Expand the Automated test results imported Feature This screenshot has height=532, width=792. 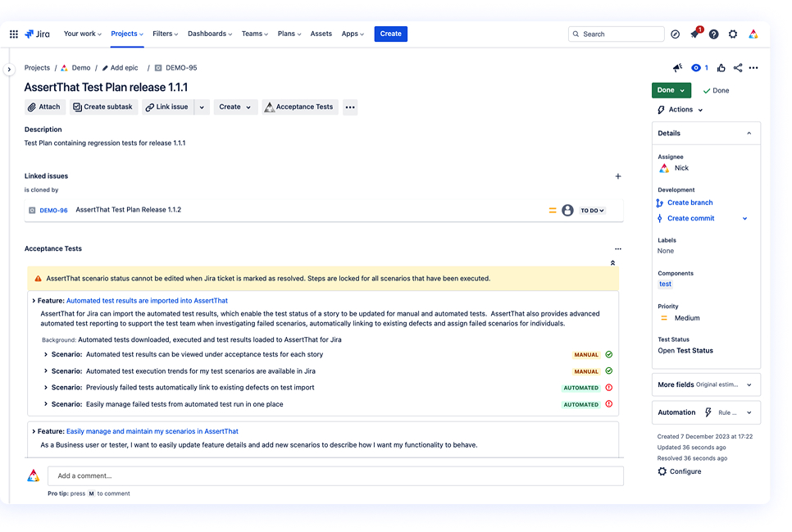pyautogui.click(x=34, y=300)
